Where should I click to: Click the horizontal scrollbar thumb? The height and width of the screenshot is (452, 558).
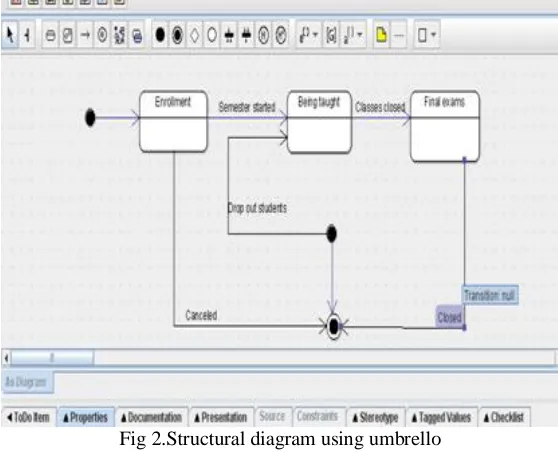[x=52, y=358]
